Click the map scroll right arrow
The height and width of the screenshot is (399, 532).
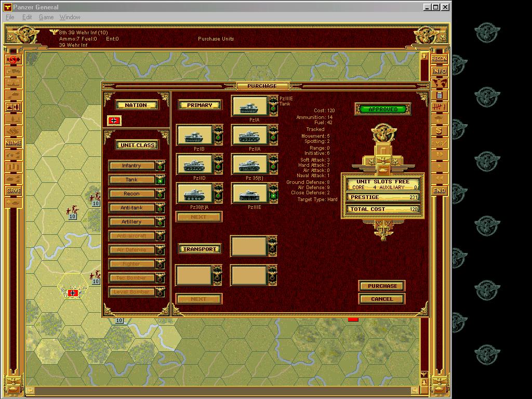point(415,390)
